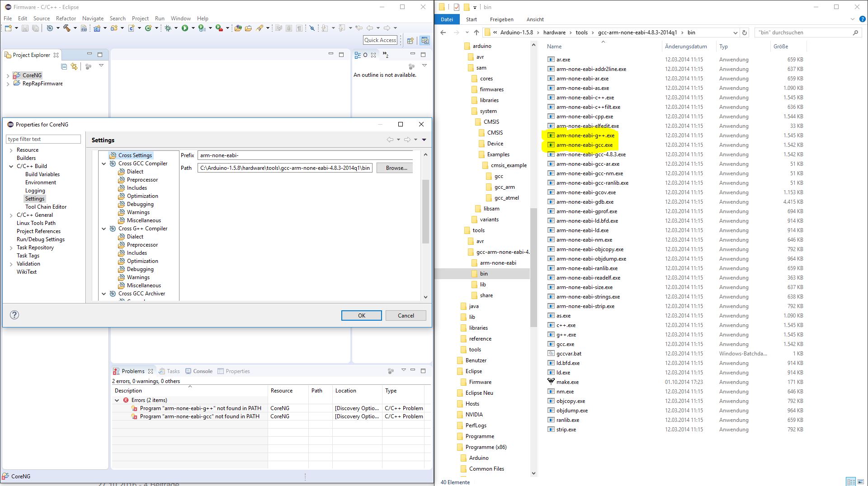Click the Skip All Breakpoints icon

tap(313, 28)
